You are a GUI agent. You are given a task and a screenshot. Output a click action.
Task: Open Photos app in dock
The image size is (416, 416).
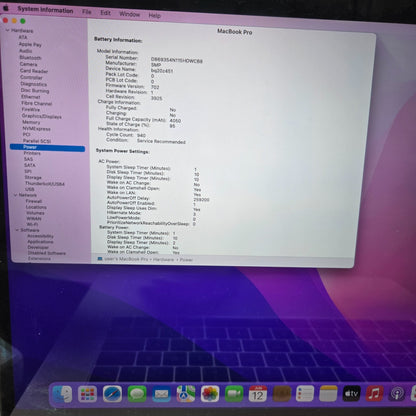click(210, 394)
